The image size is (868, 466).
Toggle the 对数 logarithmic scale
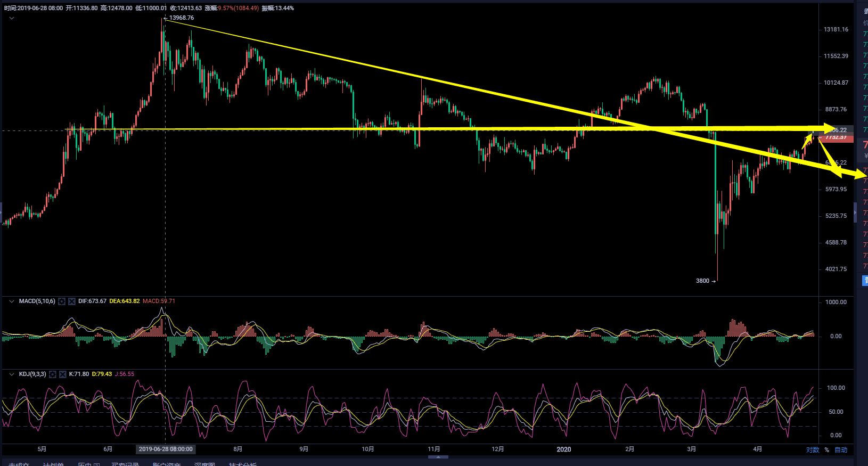tap(813, 450)
